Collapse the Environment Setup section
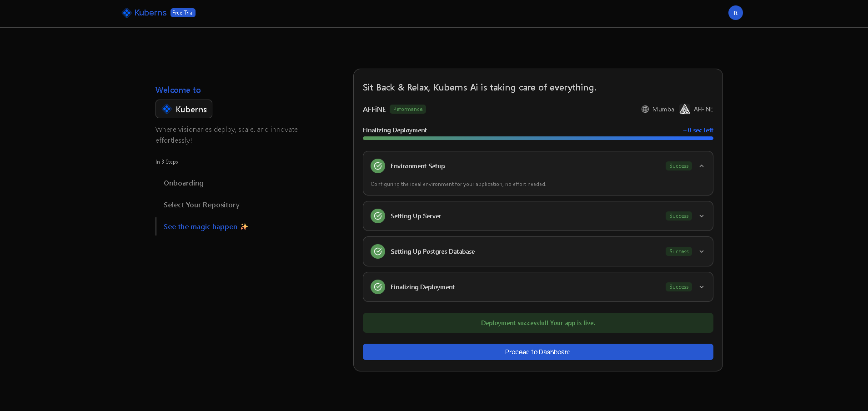This screenshot has width=868, height=411. tap(701, 166)
